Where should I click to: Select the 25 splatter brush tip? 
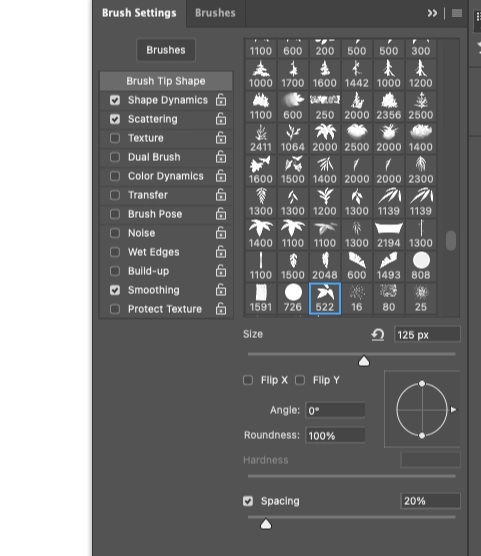coord(421,299)
